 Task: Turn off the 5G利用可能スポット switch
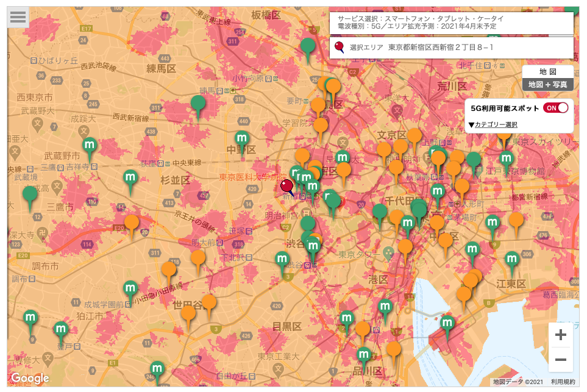coord(556,108)
